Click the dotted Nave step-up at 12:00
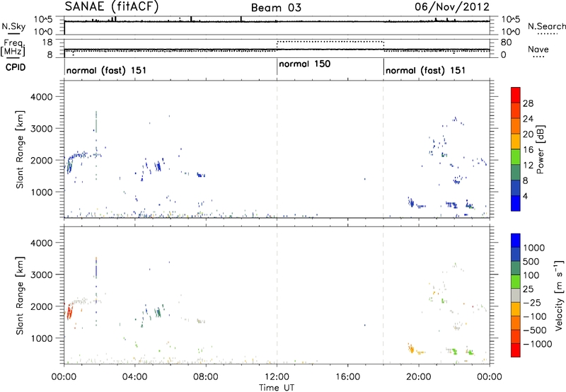This screenshot has height=392, width=566. click(x=277, y=46)
